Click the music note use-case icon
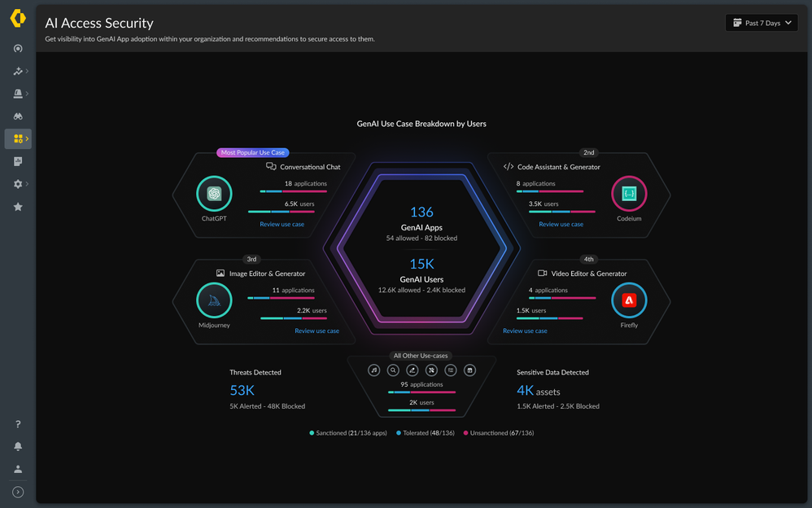The height and width of the screenshot is (508, 812). coord(373,370)
